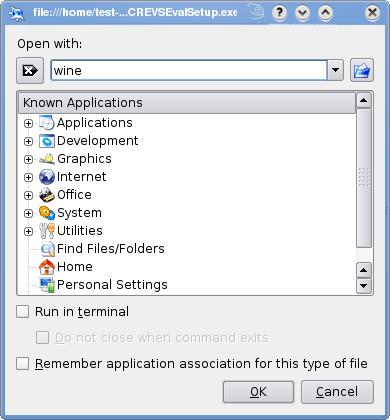Screen dimensions: 390x420
Task: Expand the Graphics tree node
Action: coord(28,159)
